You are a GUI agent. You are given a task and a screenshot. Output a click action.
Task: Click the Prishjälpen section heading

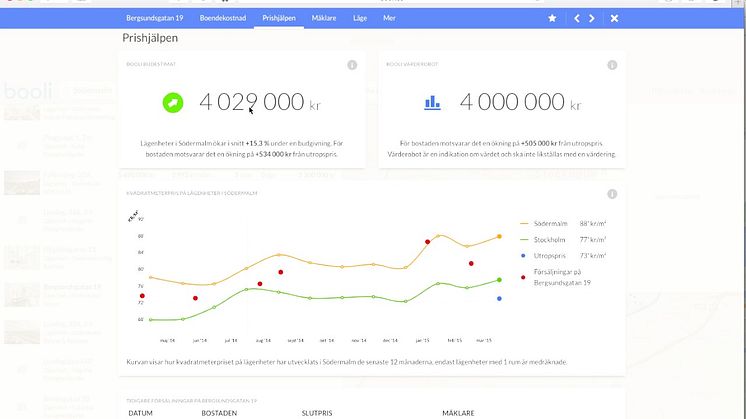[x=150, y=38]
